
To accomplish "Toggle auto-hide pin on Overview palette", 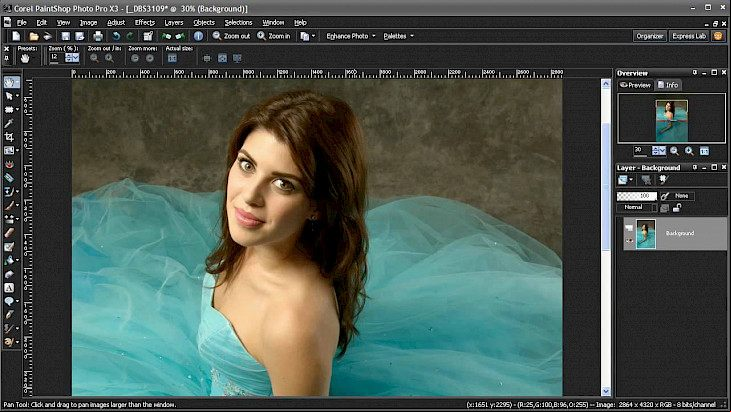I will pyautogui.click(x=695, y=73).
